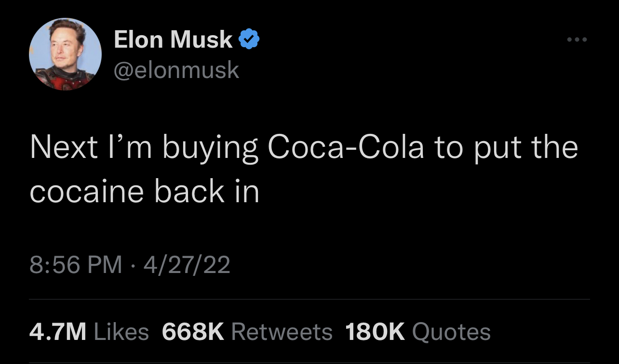Screen dimensions: 619x364
Task: Click the blue verified badge
Action: (250, 39)
